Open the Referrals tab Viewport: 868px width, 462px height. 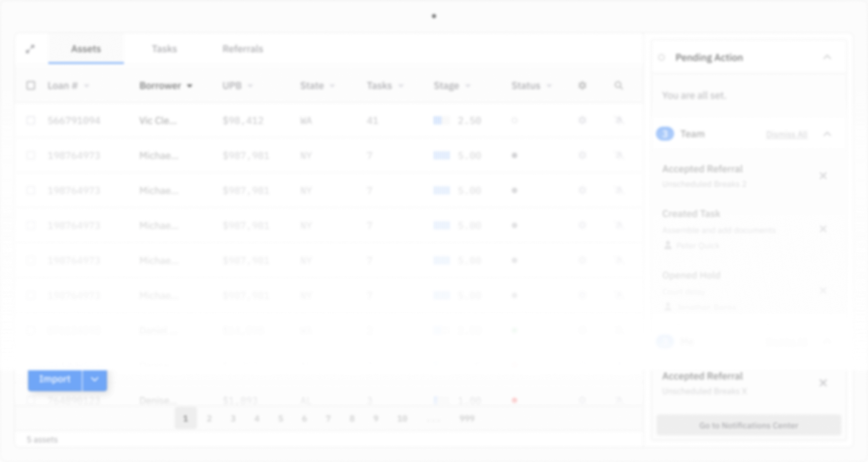pyautogui.click(x=243, y=49)
